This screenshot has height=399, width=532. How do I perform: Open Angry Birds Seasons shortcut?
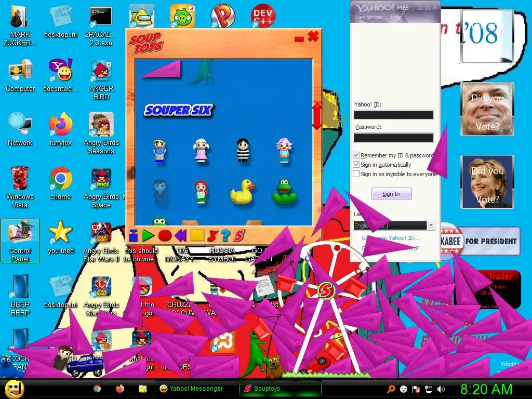[101, 134]
